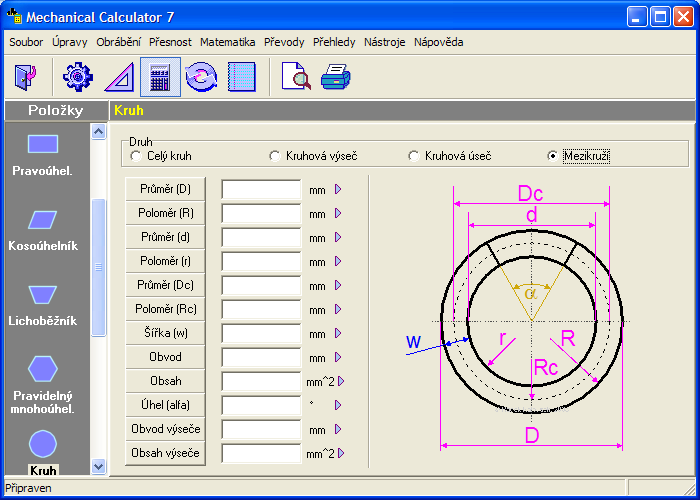Open the Převody menu
This screenshot has height=500, width=700.
284,42
